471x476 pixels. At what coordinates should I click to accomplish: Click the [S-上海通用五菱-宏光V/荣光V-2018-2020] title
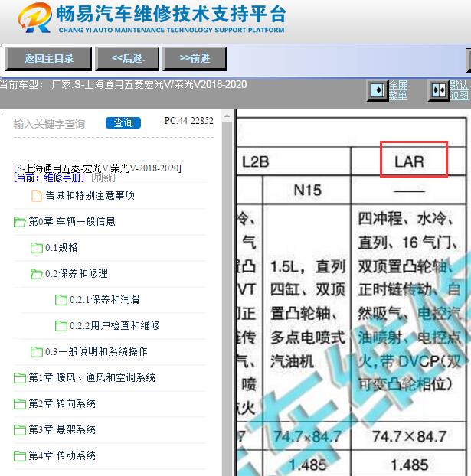coord(97,168)
